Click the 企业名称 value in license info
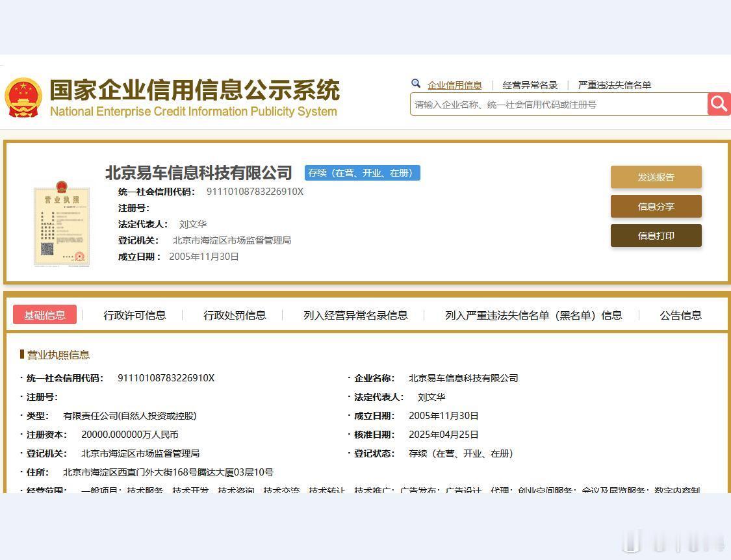The image size is (731, 560). click(463, 378)
